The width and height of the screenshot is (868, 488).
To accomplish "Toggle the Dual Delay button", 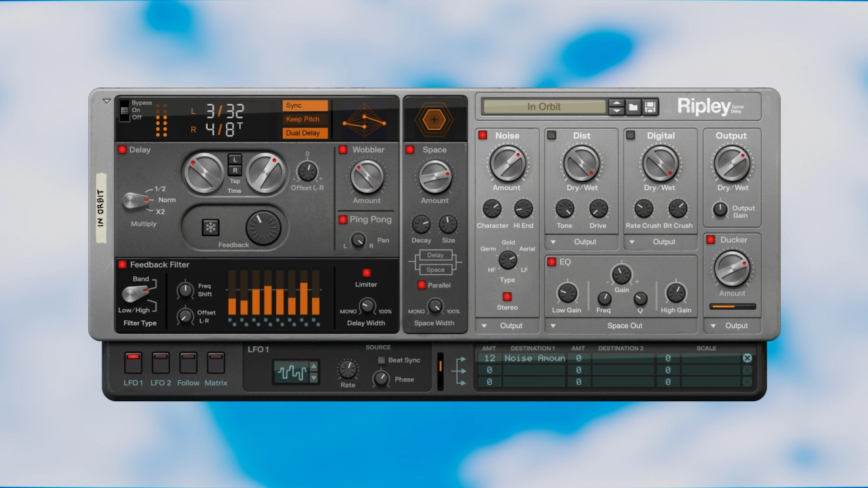I will pos(305,133).
